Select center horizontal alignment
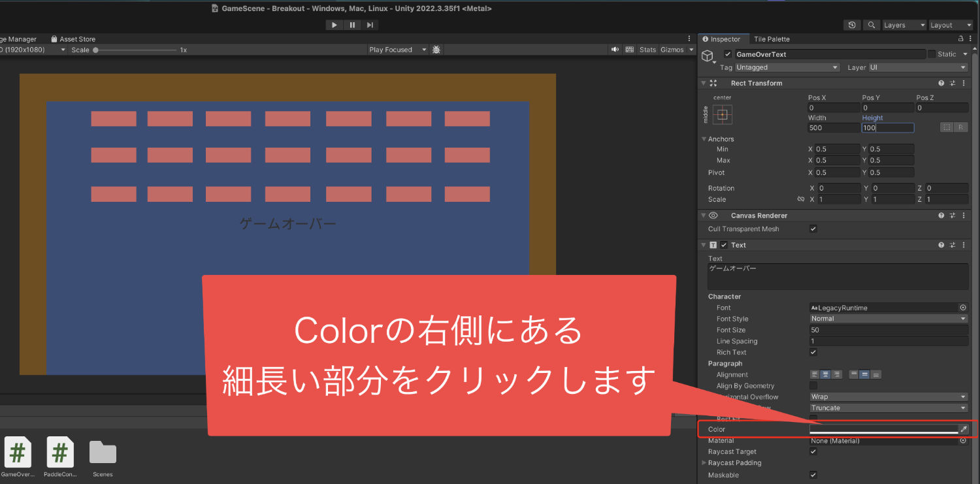980x484 pixels. [826, 374]
